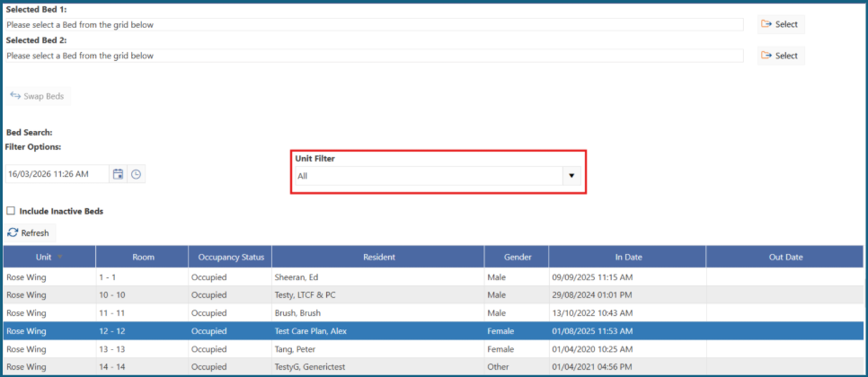The image size is (868, 377).
Task: Click Male gender cell for Sheeran, Ed
Action: pyautogui.click(x=517, y=277)
